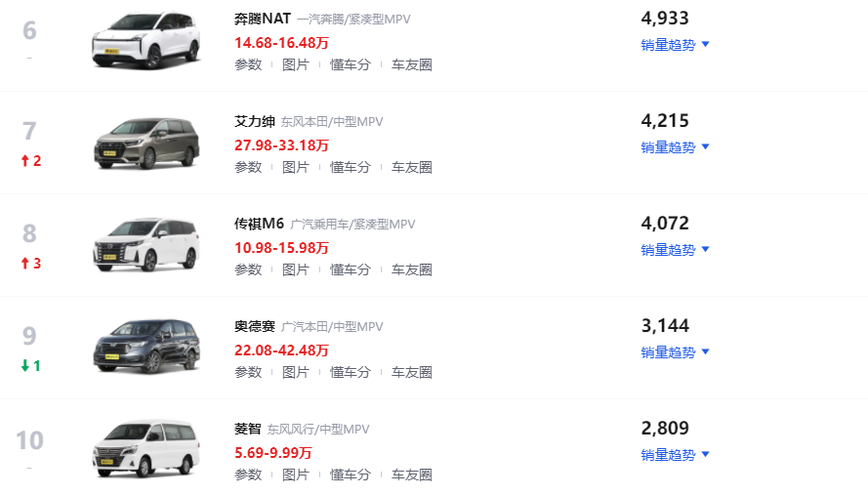868x495 pixels.
Task: Expand 销量趋势 dropdown for 奥德赛
Action: (675, 352)
